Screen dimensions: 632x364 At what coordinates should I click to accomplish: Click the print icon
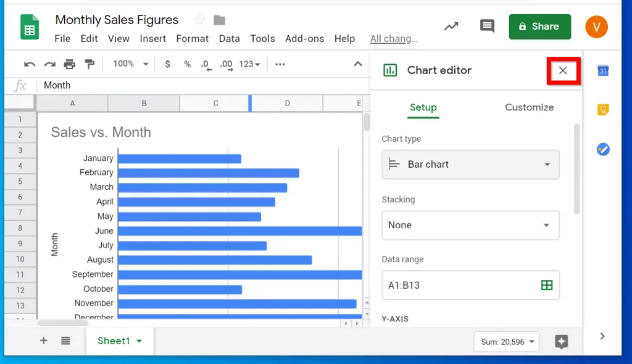coord(69,64)
